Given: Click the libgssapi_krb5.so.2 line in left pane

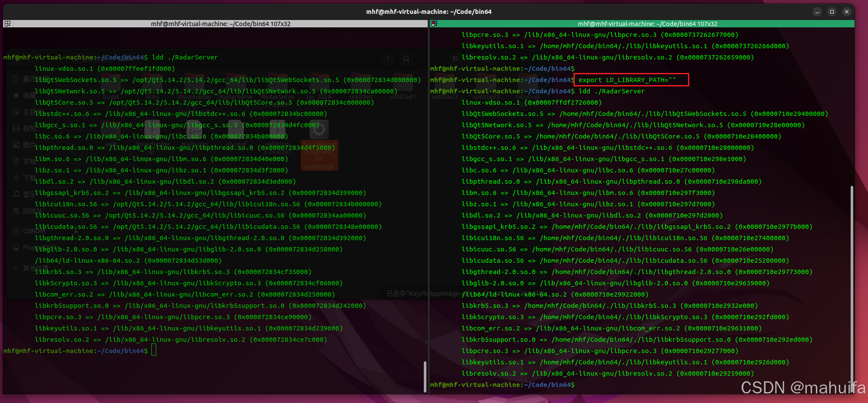Looking at the screenshot, I should click(200, 193).
